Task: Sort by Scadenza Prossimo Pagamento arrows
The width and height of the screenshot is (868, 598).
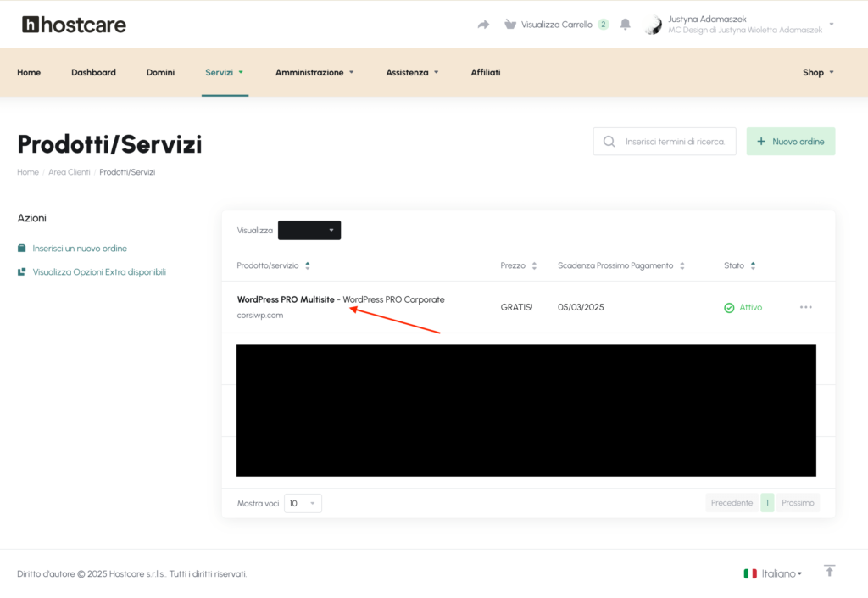Action: (682, 265)
